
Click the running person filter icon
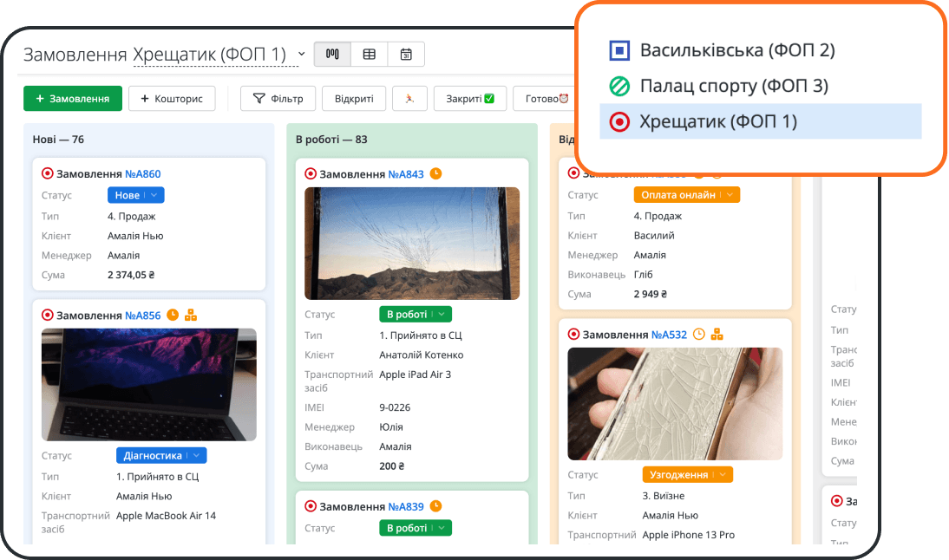409,99
